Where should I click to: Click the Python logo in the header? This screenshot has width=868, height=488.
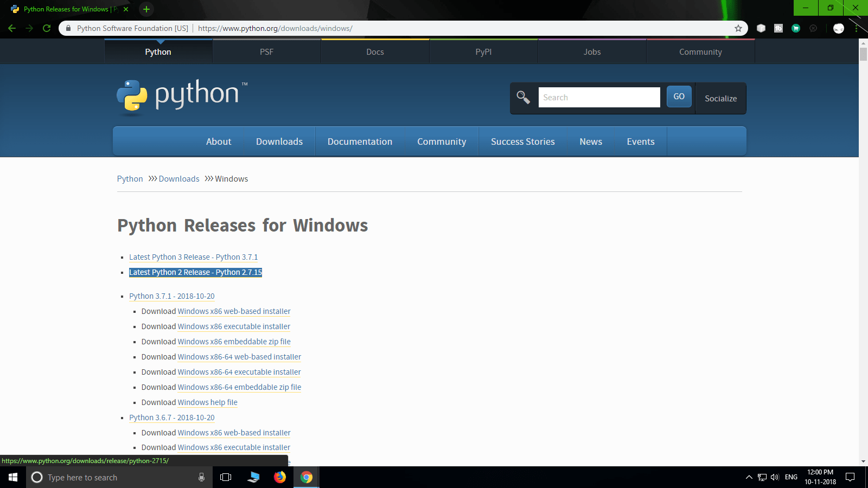point(182,97)
